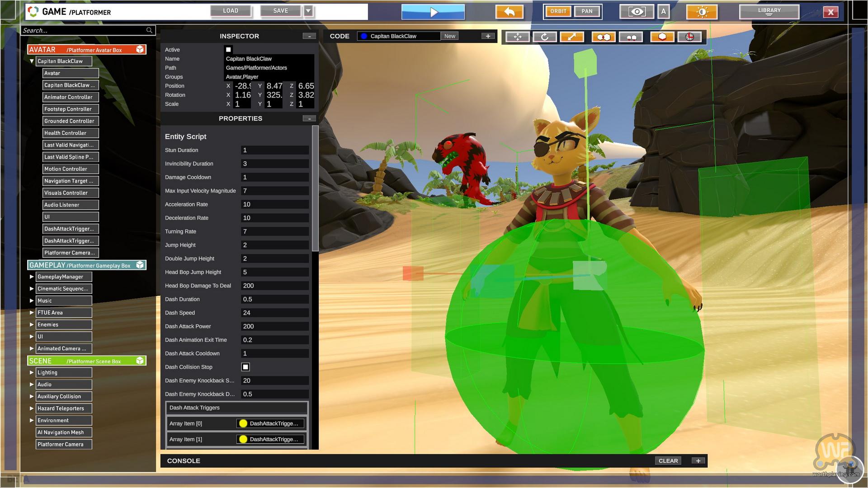Viewport: 868px width, 488px height.
Task: Select the Move transform tool
Action: (518, 37)
